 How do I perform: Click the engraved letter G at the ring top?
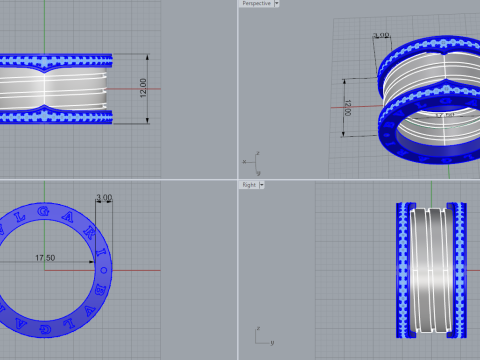[43, 212]
